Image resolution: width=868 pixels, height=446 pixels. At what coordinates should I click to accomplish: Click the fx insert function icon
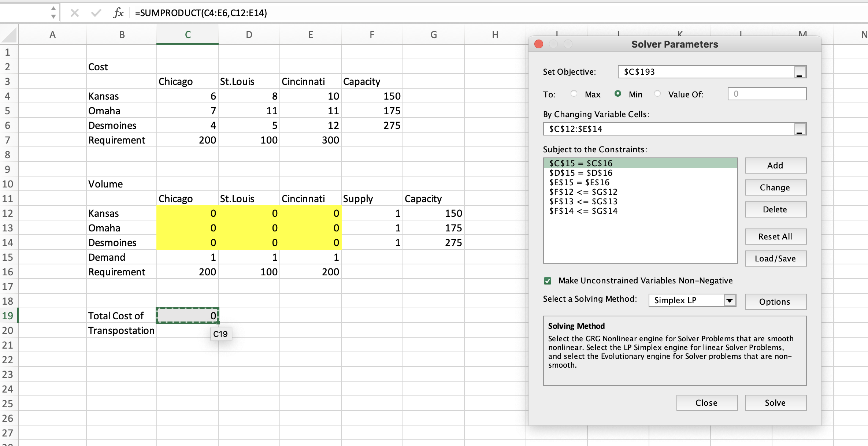[118, 13]
